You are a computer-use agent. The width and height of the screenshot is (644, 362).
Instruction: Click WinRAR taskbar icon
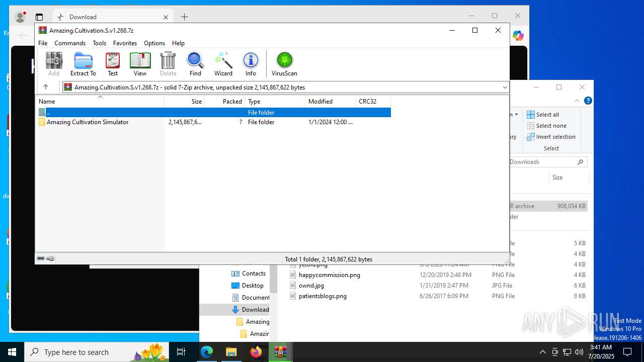click(x=280, y=352)
